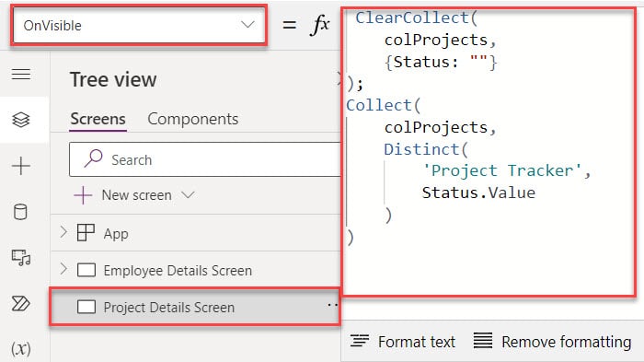
Task: Click the Remove formatting button
Action: tap(552, 342)
